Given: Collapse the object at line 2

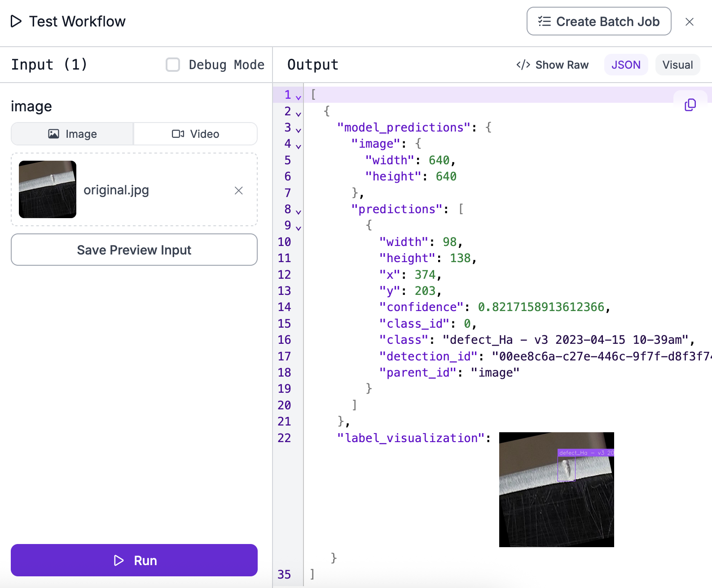Looking at the screenshot, I should point(299,114).
